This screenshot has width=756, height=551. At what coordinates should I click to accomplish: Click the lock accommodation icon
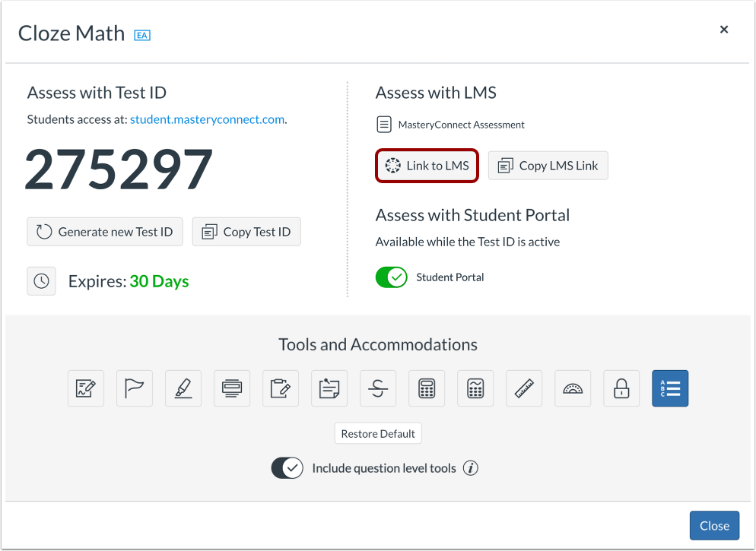click(621, 388)
